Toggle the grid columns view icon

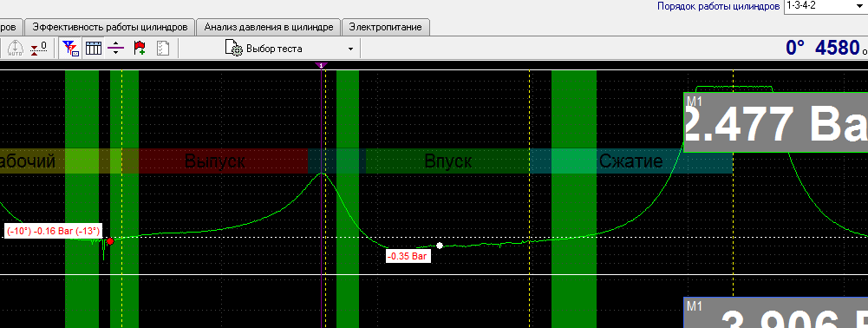[94, 49]
